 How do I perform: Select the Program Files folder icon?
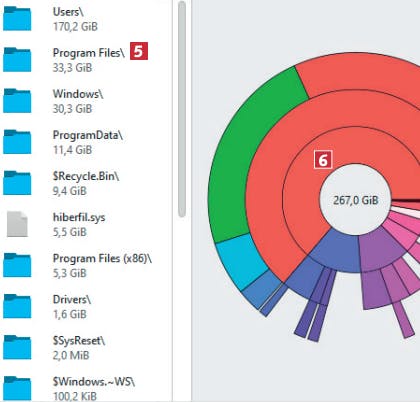(x=17, y=60)
